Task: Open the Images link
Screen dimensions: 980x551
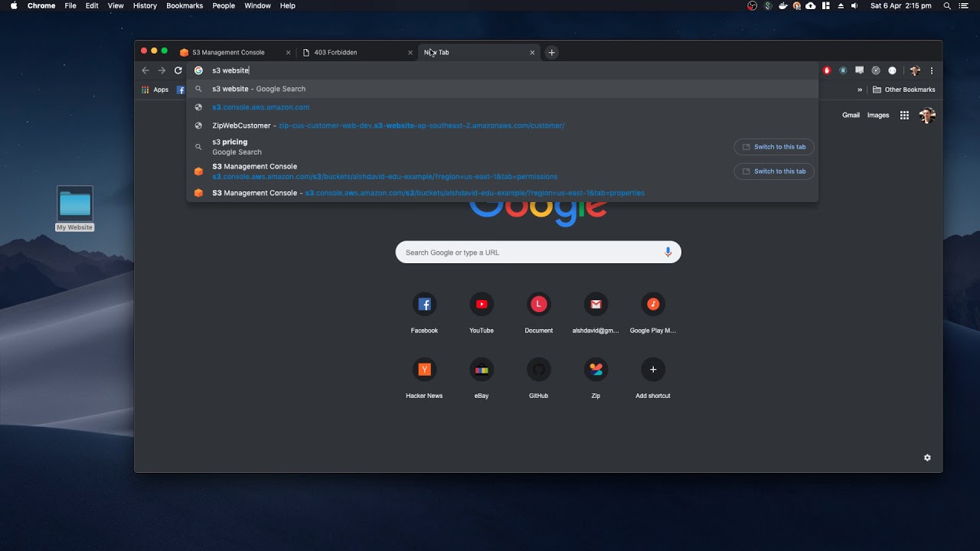Action: (x=878, y=116)
